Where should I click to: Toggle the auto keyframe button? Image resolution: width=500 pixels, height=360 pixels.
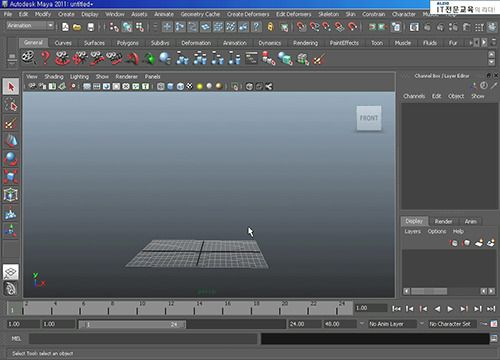pos(483,324)
